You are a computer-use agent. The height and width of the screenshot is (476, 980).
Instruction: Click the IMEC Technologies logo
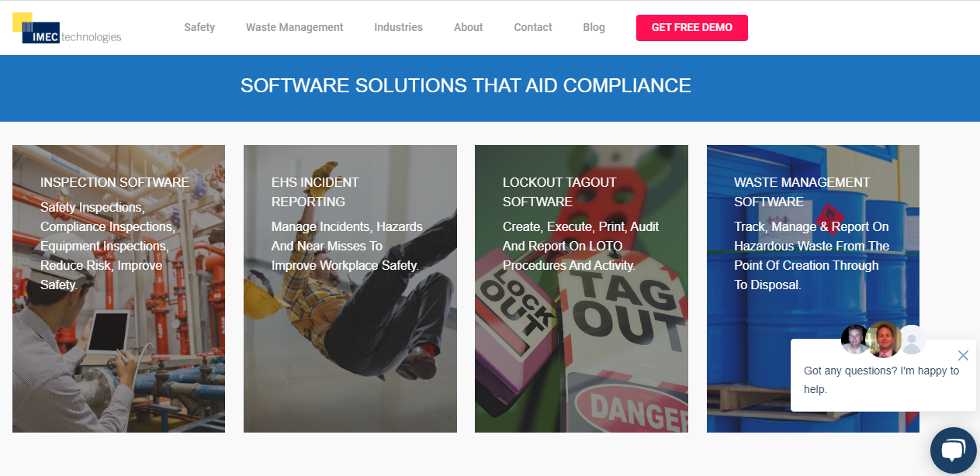[x=67, y=28]
